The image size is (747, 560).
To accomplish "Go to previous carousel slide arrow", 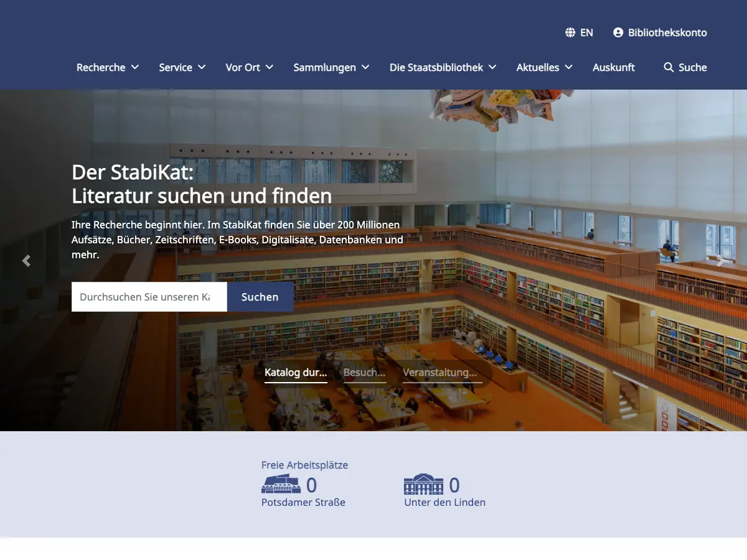I will coord(26,261).
